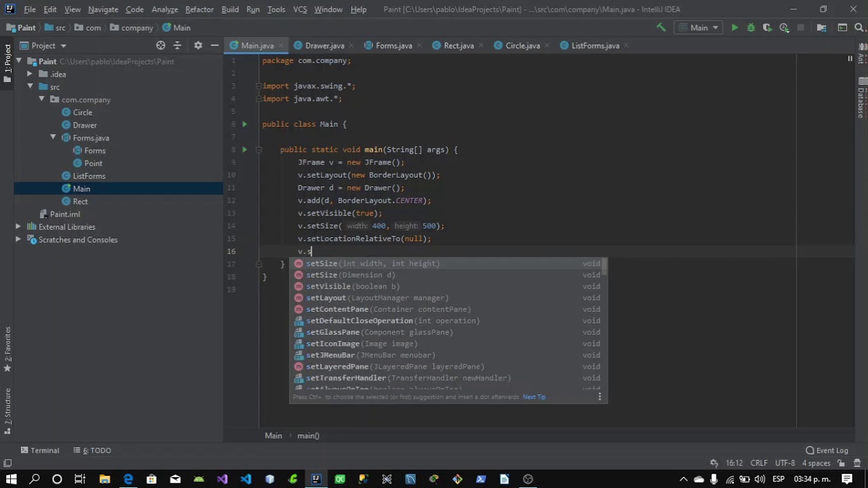
Task: Collapse the src folder
Action: click(30, 87)
